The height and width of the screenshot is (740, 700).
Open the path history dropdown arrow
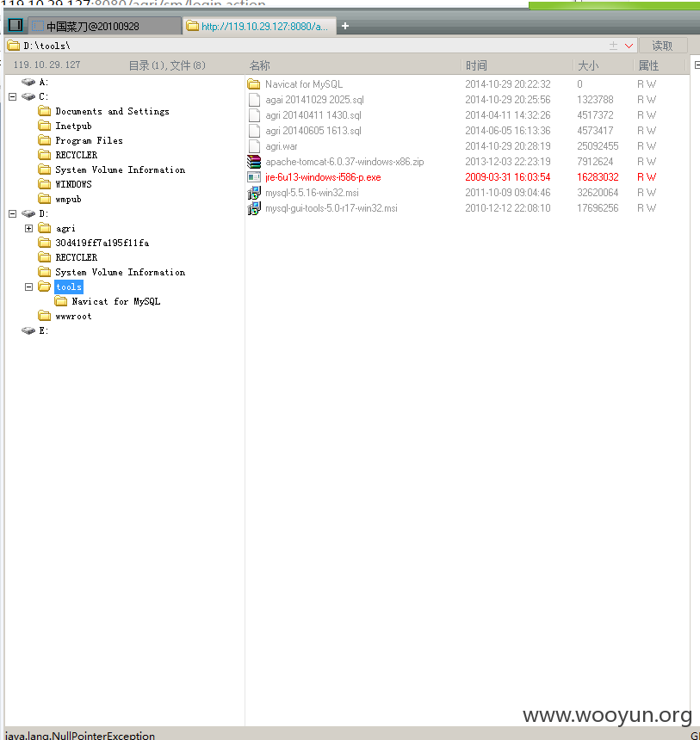click(x=629, y=46)
